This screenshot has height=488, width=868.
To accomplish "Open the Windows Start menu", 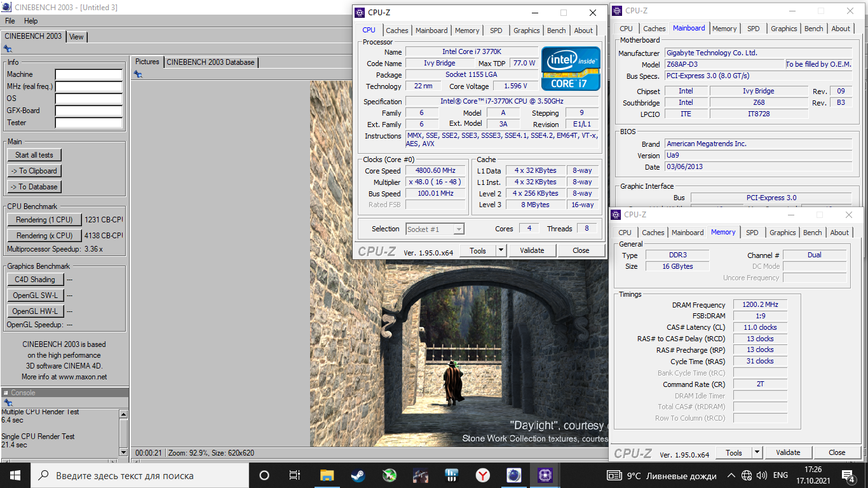I will click(15, 475).
